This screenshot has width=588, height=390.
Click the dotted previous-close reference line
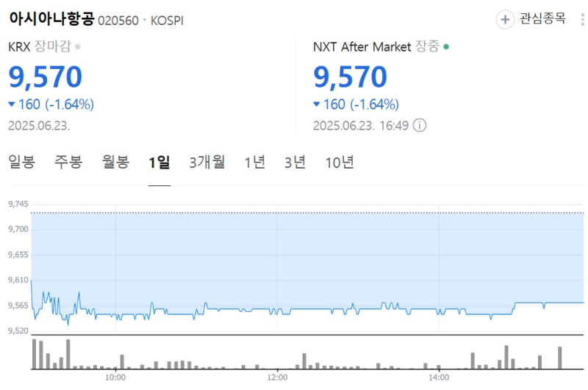coord(307,213)
